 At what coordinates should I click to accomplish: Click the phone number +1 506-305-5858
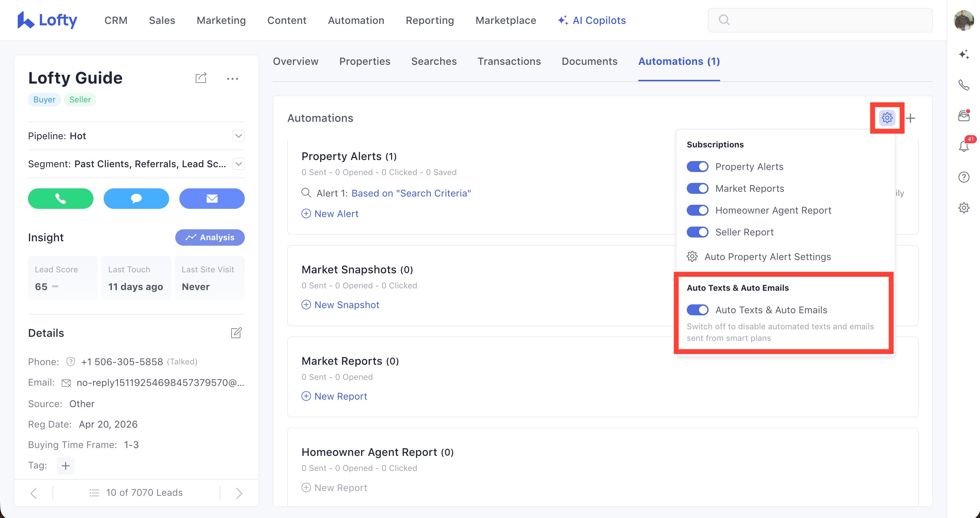point(122,362)
